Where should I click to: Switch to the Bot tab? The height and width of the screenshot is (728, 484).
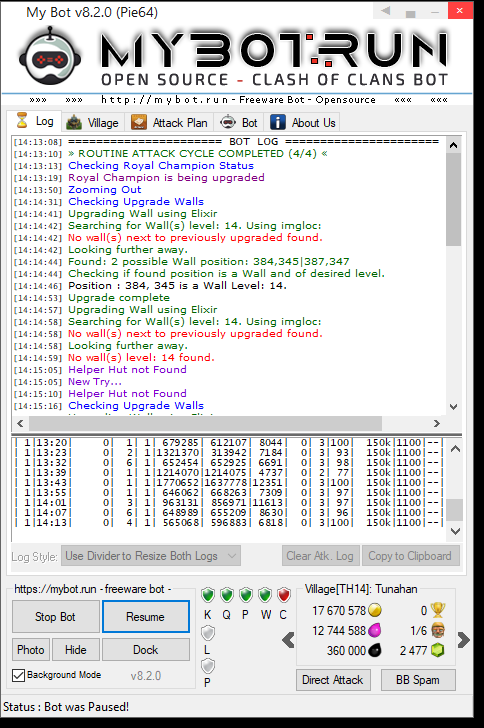point(239,123)
